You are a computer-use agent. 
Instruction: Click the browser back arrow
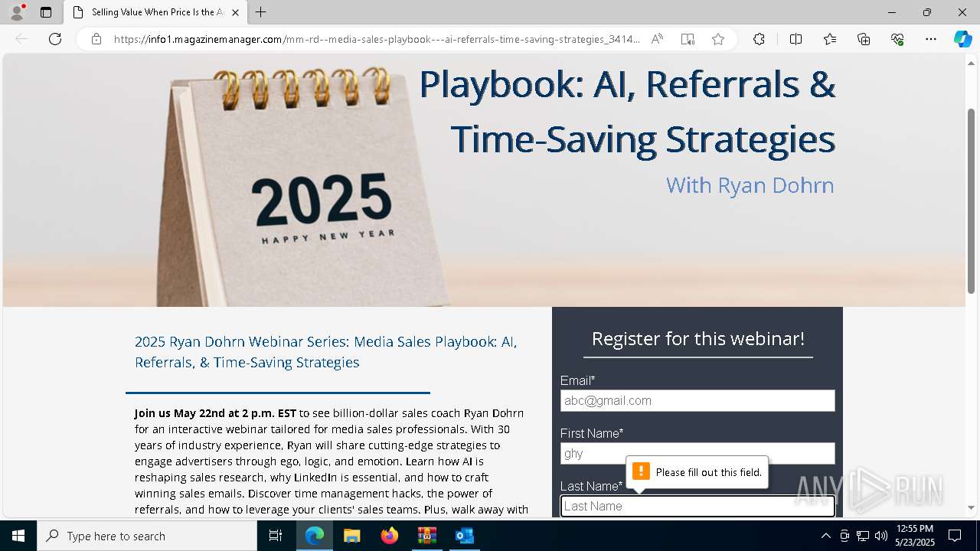tap(21, 39)
